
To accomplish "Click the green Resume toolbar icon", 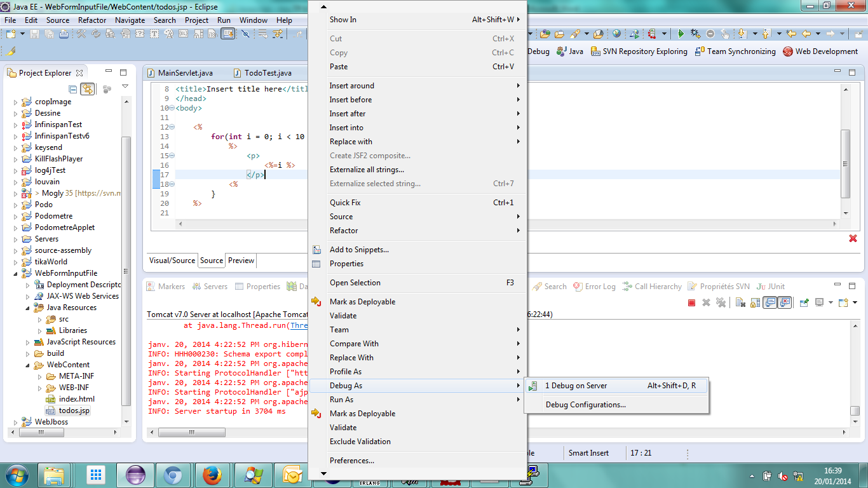I will (x=681, y=34).
